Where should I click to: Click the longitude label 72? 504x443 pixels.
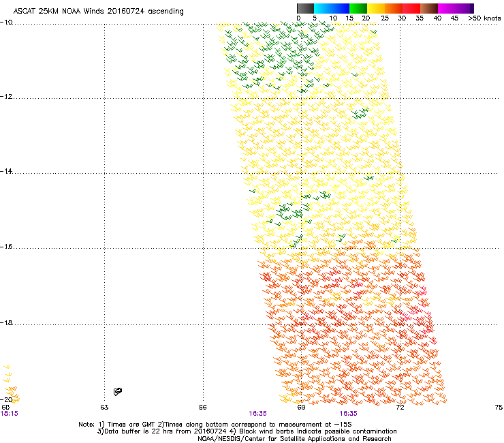[400, 408]
